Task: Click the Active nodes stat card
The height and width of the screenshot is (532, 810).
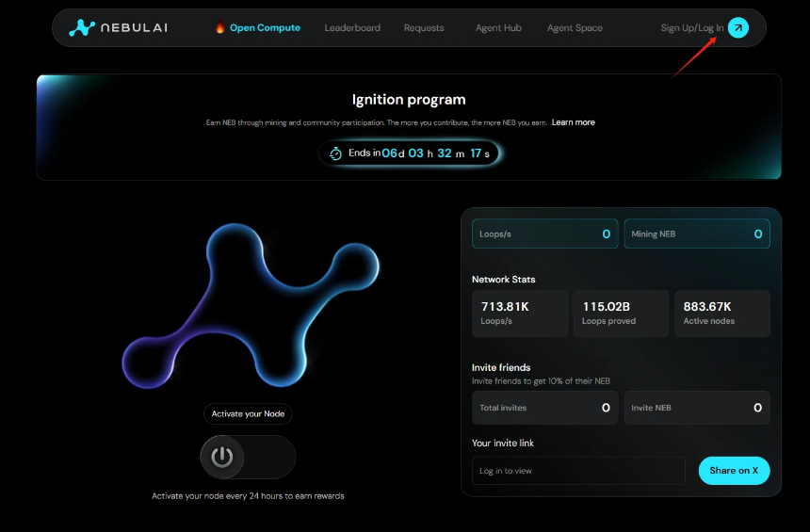Action: [x=722, y=314]
